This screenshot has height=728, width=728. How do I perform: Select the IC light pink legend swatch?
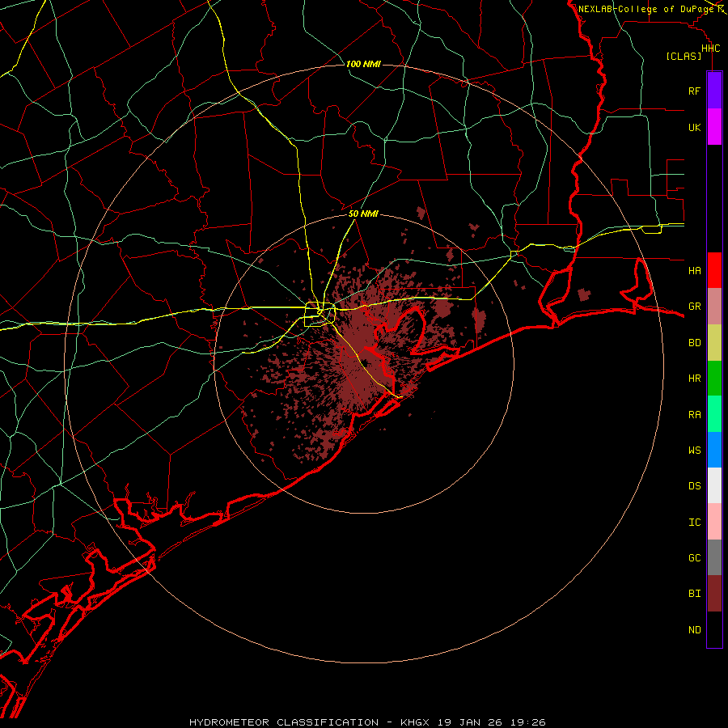point(714,522)
